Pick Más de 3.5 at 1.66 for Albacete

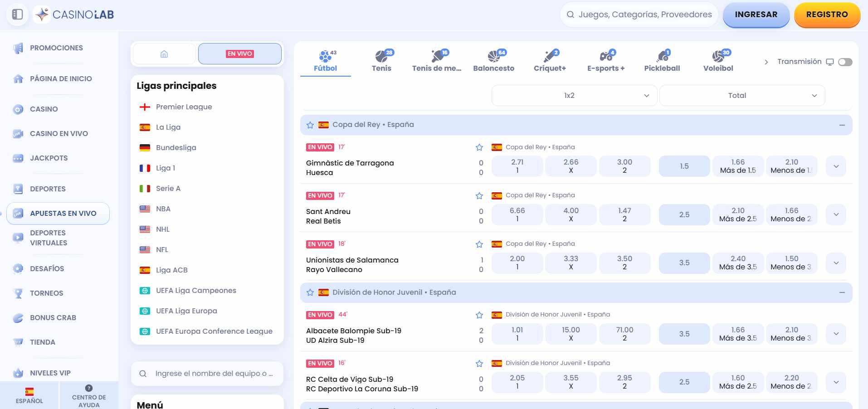tap(738, 334)
